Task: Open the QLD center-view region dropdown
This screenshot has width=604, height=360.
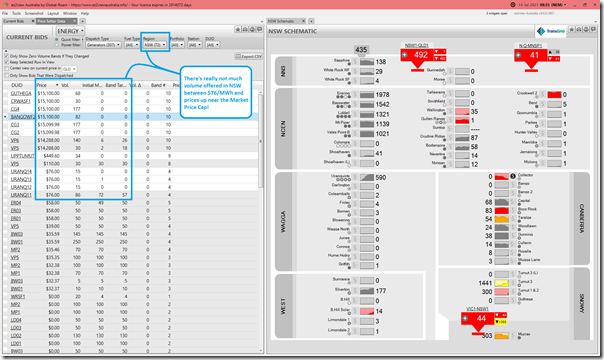Action: (69, 69)
